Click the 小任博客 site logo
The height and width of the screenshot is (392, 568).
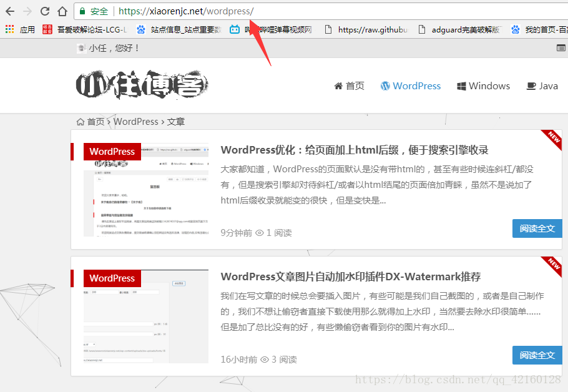[x=142, y=85]
